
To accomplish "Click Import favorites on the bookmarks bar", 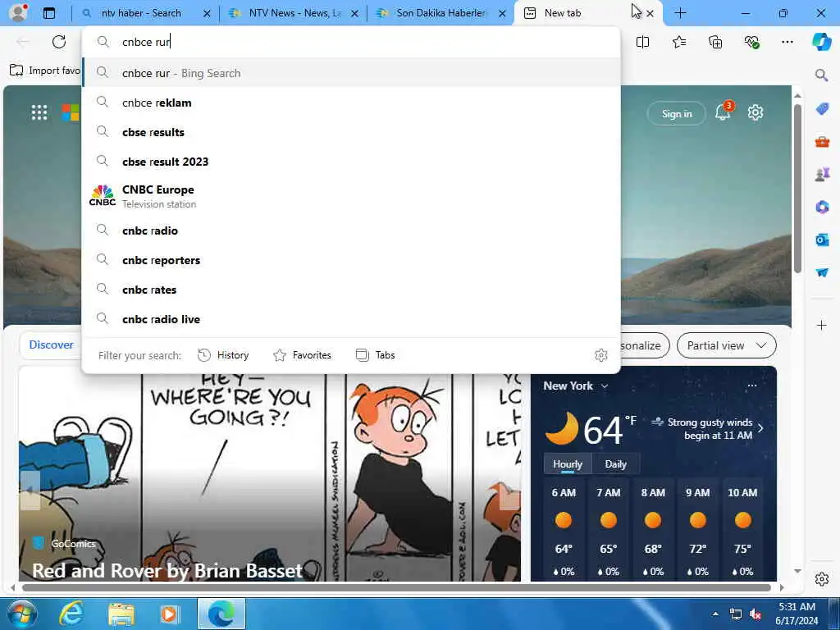I will (x=46, y=71).
